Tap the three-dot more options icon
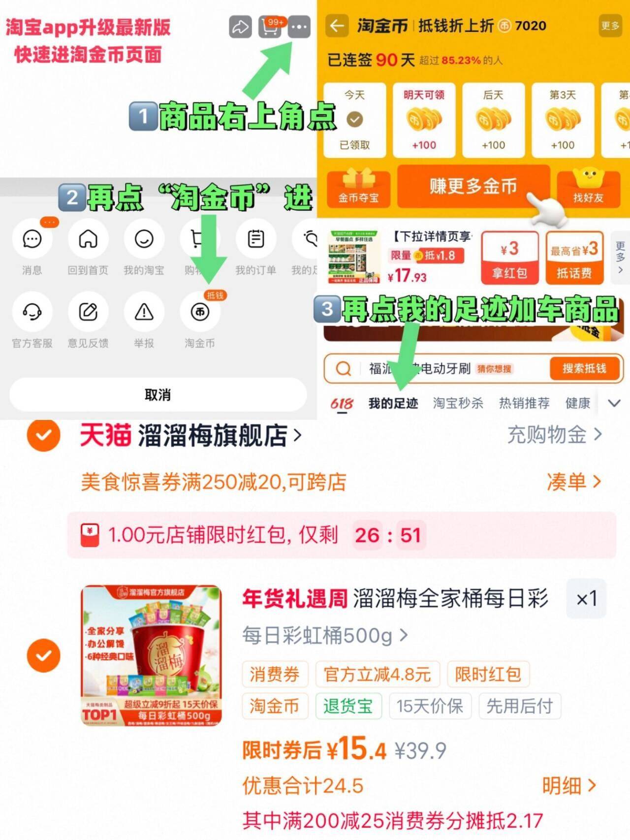630x840 pixels. [x=299, y=27]
